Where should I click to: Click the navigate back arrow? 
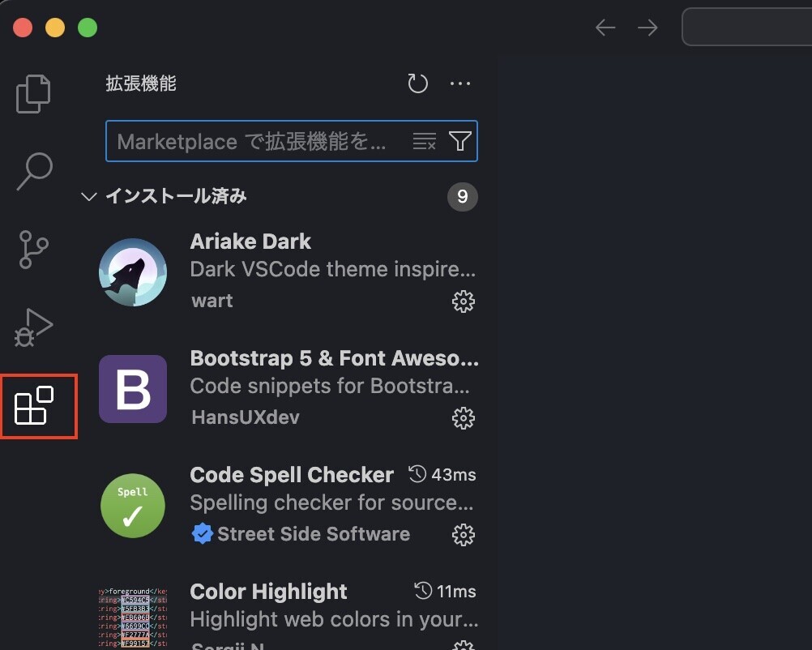(x=605, y=27)
